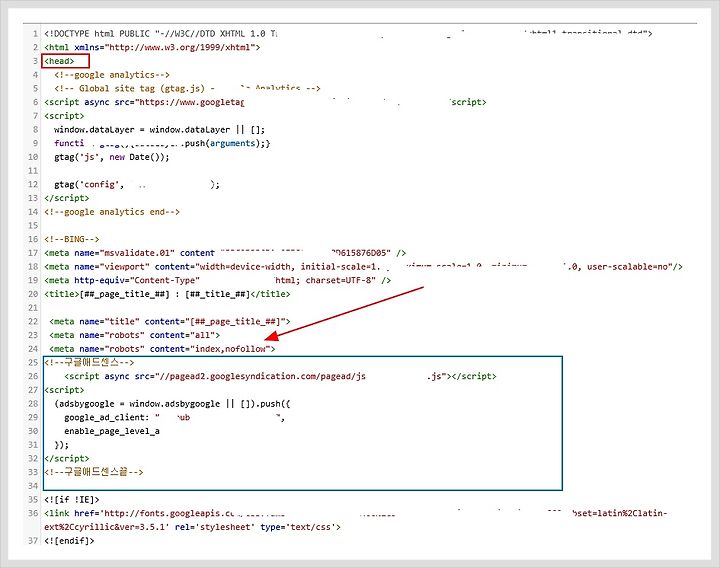Click the closing }); on line 31
The width and height of the screenshot is (720, 568).
pyautogui.click(x=62, y=445)
